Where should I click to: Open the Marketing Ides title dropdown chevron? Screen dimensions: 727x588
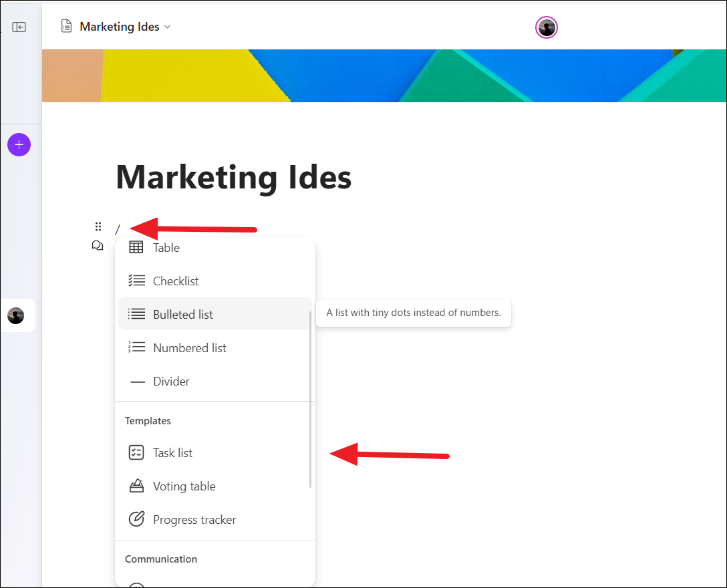pos(167,27)
